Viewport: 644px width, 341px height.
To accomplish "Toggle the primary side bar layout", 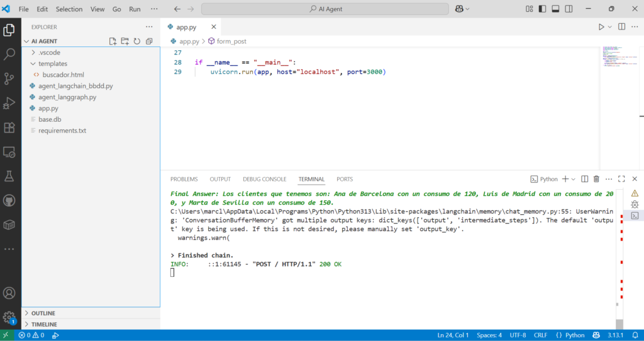I will click(542, 9).
